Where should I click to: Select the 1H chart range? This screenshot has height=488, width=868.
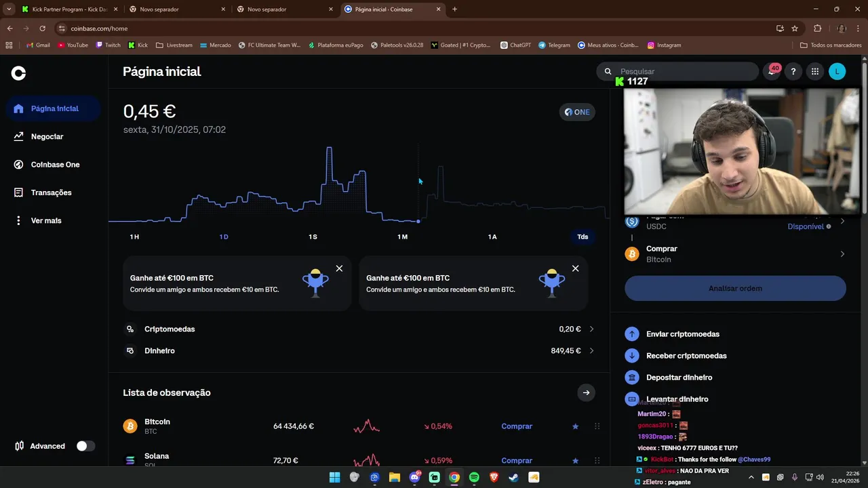click(x=134, y=237)
